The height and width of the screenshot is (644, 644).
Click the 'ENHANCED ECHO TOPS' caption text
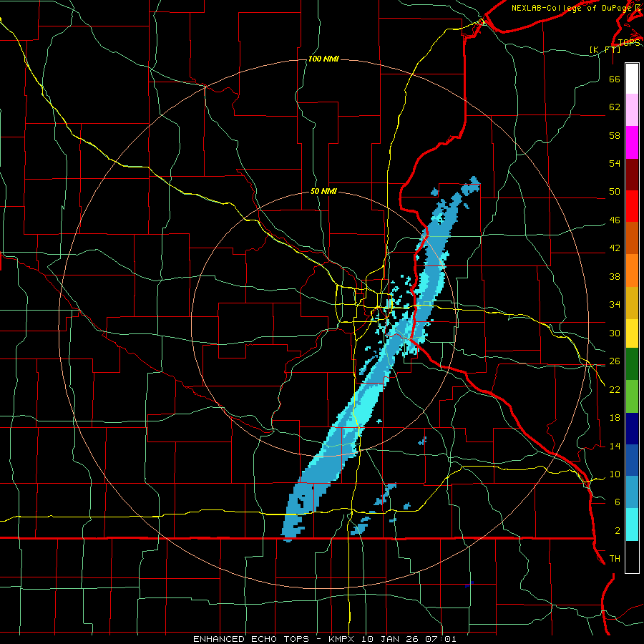[251, 639]
